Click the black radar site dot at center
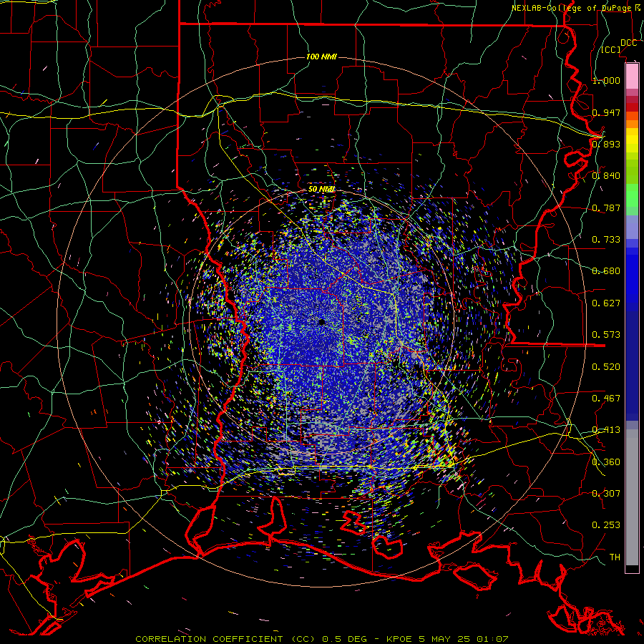 [x=321, y=323]
